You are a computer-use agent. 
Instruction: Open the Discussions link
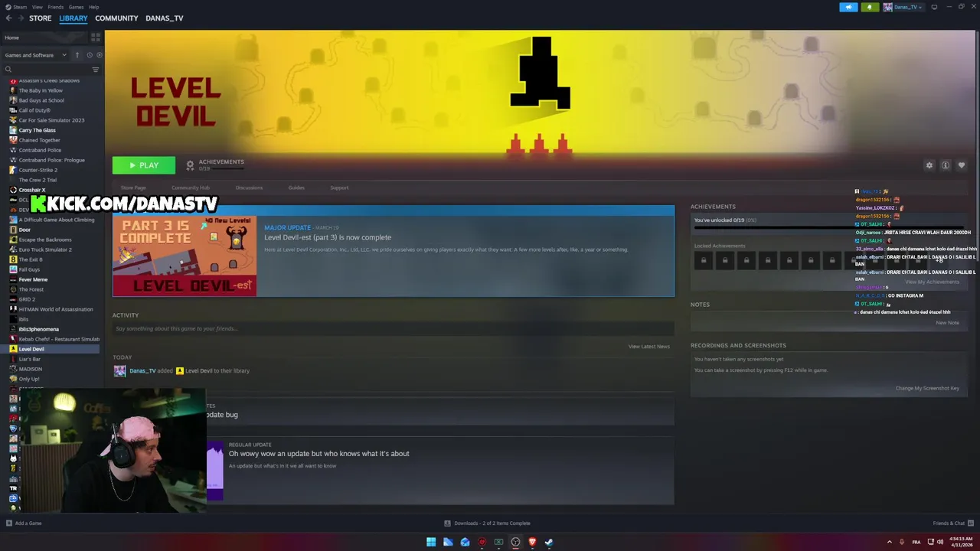pyautogui.click(x=249, y=187)
